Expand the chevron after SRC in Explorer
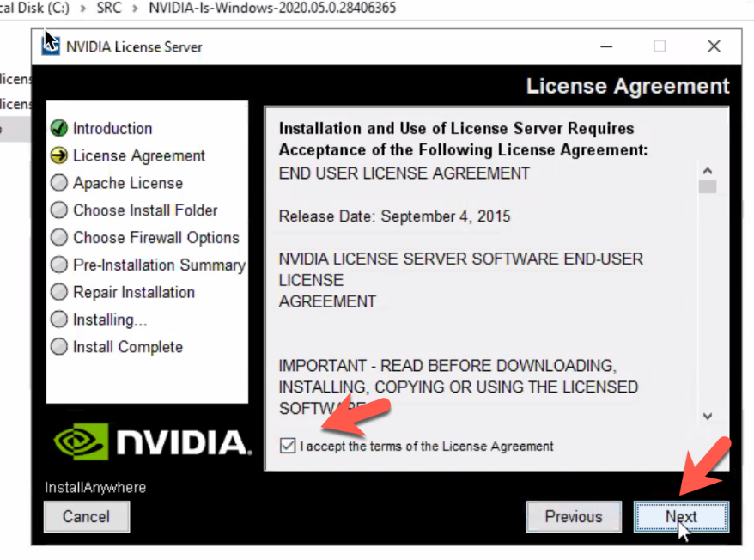 click(x=135, y=9)
